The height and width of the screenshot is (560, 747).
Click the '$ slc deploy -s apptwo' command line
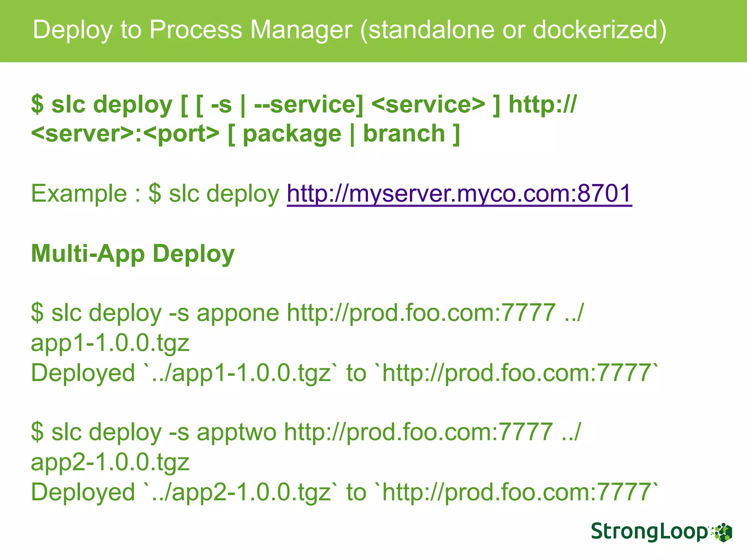pos(306,432)
